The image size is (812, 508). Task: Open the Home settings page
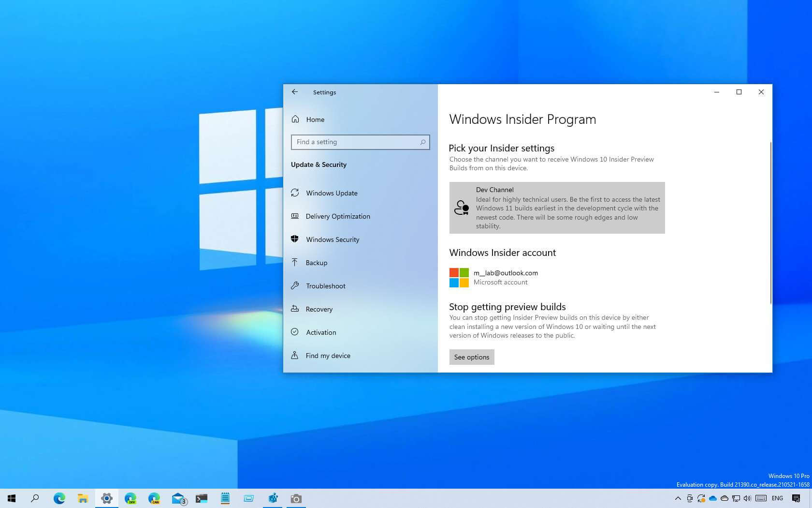(x=315, y=120)
